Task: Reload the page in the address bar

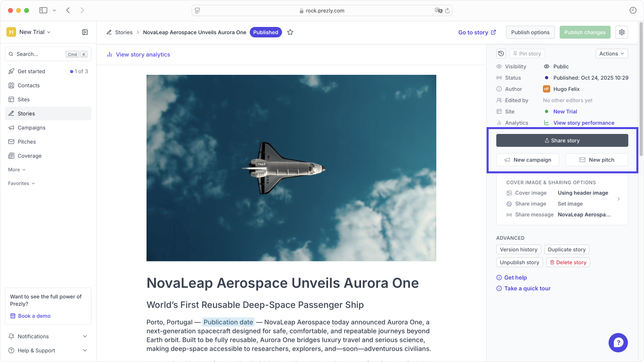Action: (x=447, y=10)
